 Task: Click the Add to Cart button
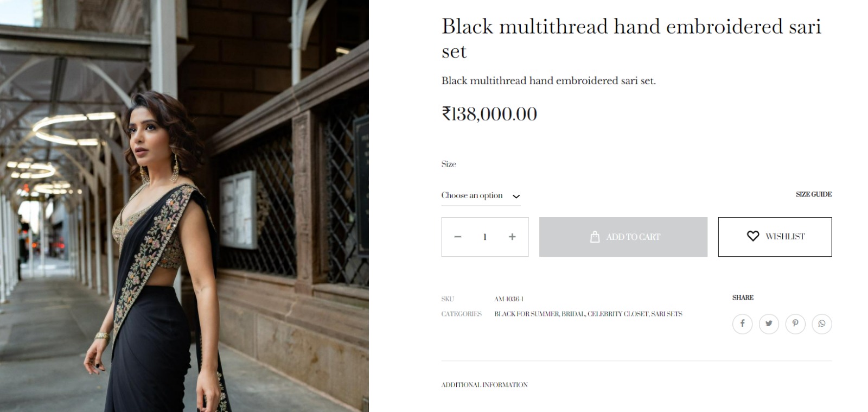click(623, 237)
